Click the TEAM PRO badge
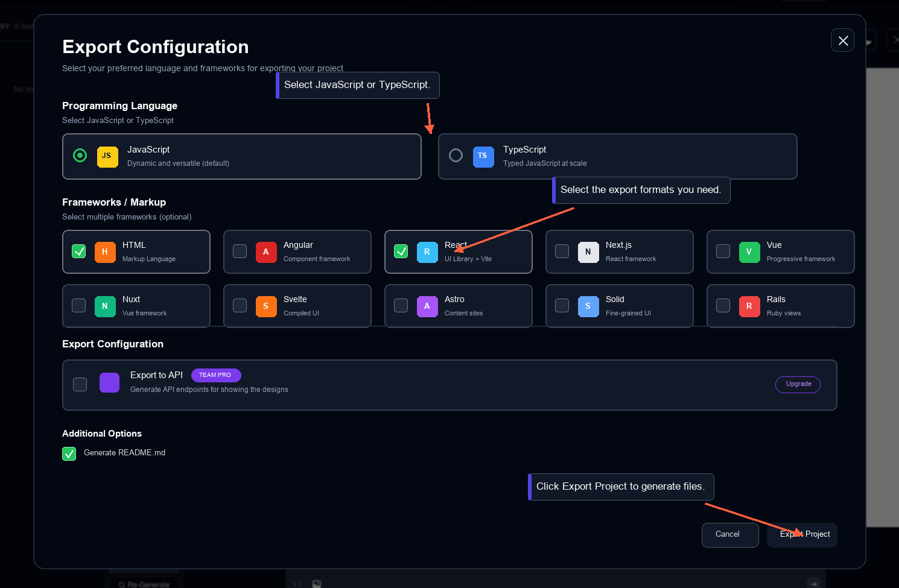The width and height of the screenshot is (899, 588). [x=216, y=375]
